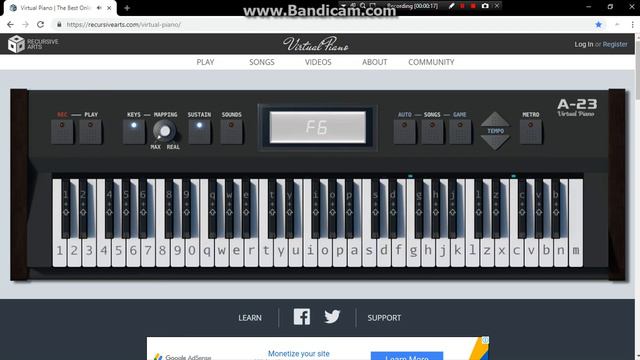Image resolution: width=640 pixels, height=360 pixels.
Task: Toggle the GAME button
Action: coord(460,131)
